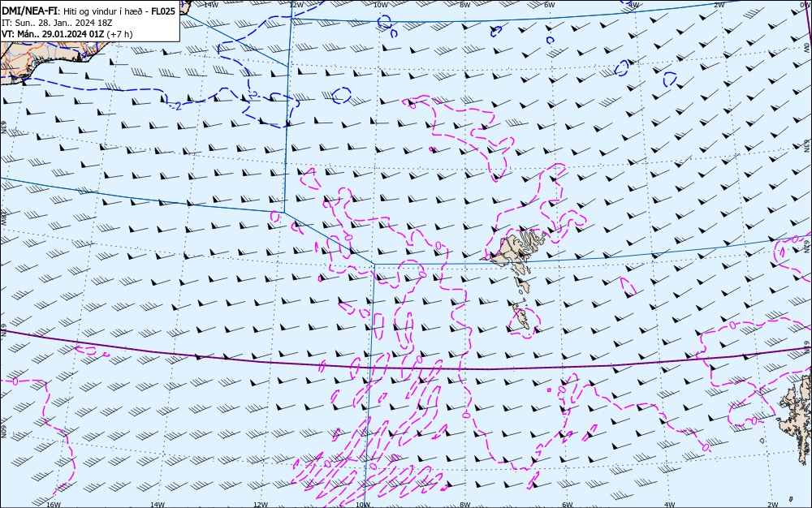Click the 'DMI/NEA-FI' title text

coord(30,11)
